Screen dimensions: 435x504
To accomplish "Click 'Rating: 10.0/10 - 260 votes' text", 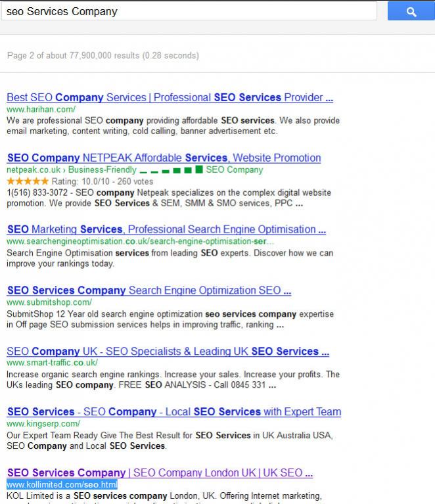I will pos(103,181).
